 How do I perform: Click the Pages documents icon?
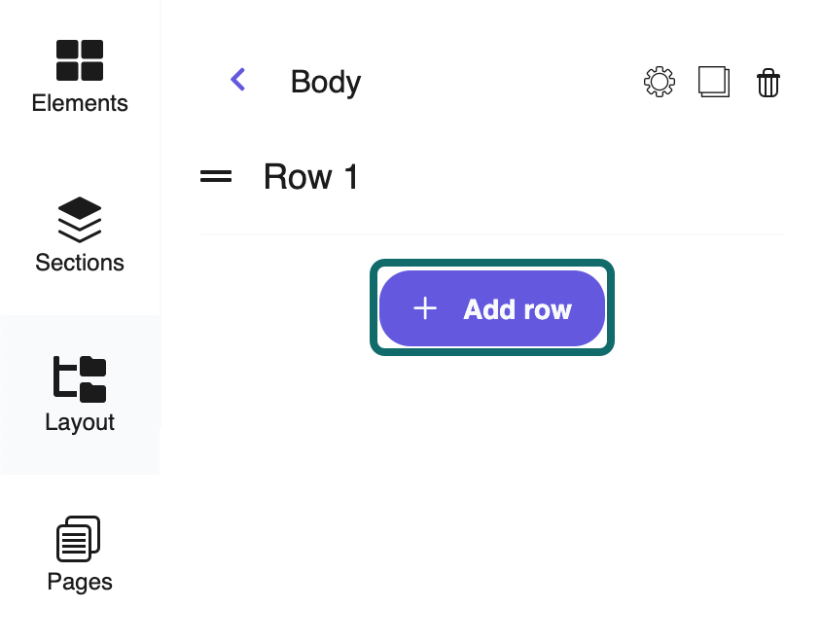click(80, 539)
